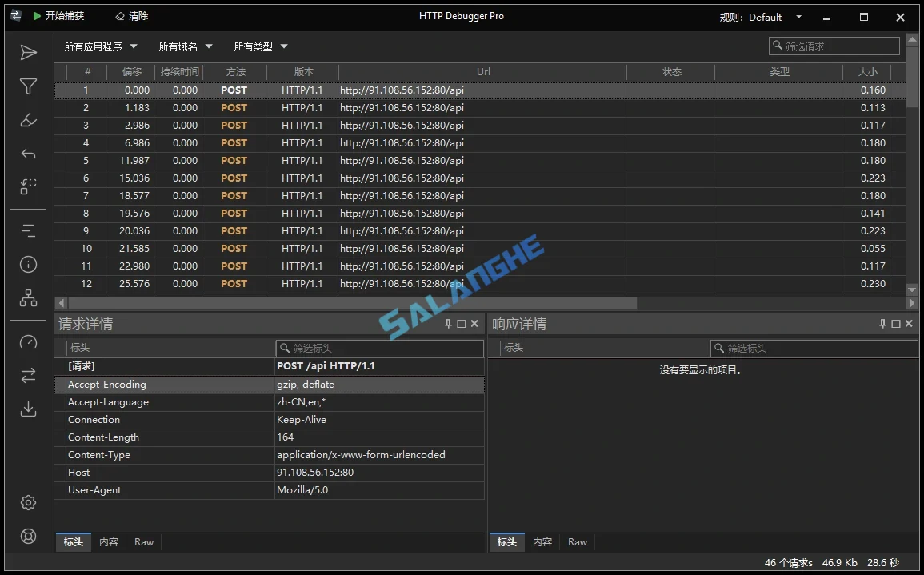Click the request 筛选标头 filter field
Viewport: 924px width, 575px height.
point(379,348)
